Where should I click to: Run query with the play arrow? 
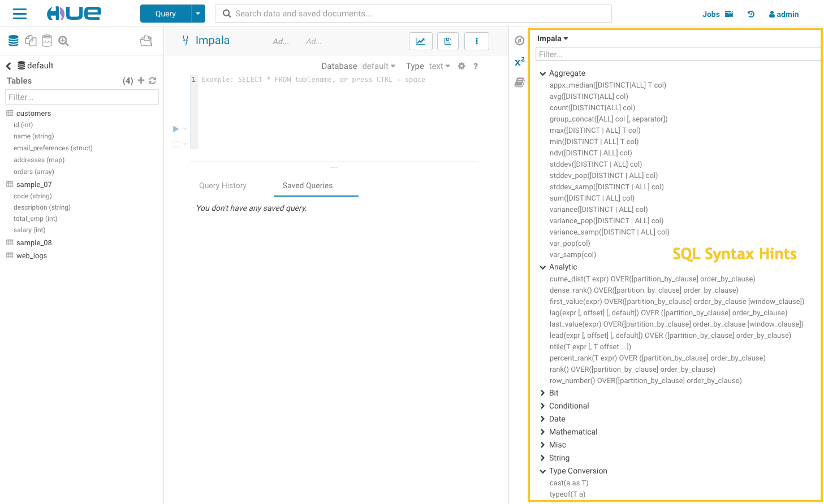pos(176,129)
